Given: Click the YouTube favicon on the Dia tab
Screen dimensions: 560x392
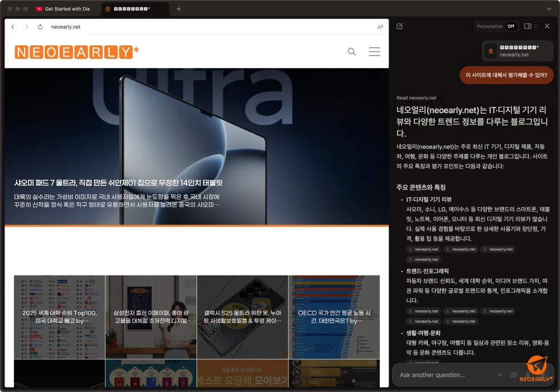Looking at the screenshot, I should tap(39, 9).
